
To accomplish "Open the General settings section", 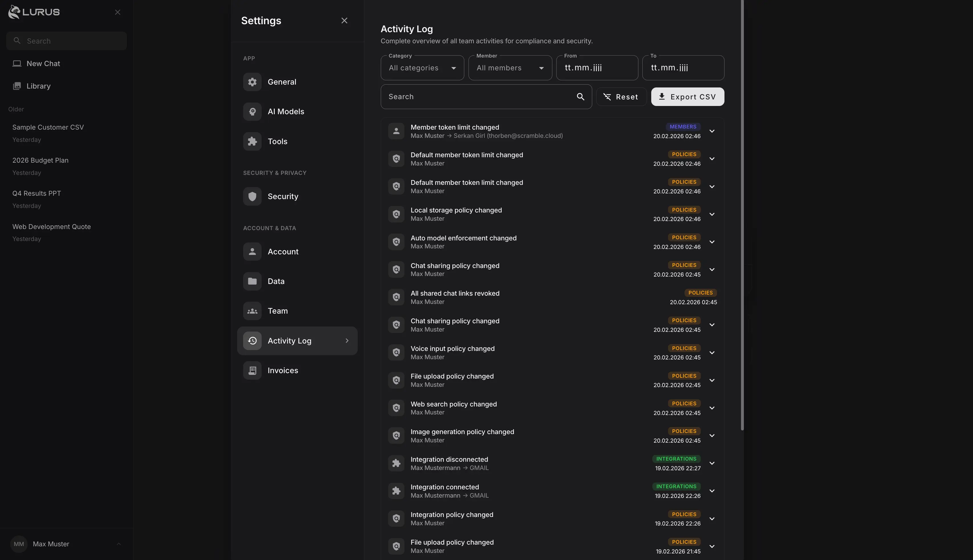I will [282, 82].
